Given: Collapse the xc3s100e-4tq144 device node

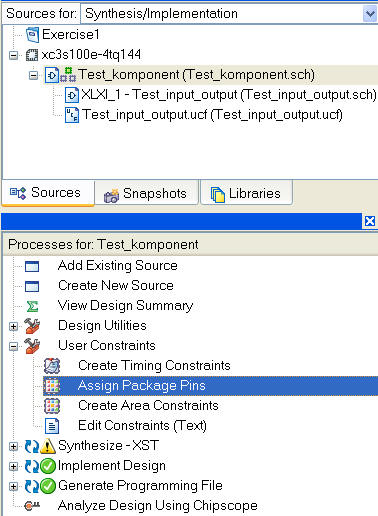Looking at the screenshot, I should click(x=13, y=55).
